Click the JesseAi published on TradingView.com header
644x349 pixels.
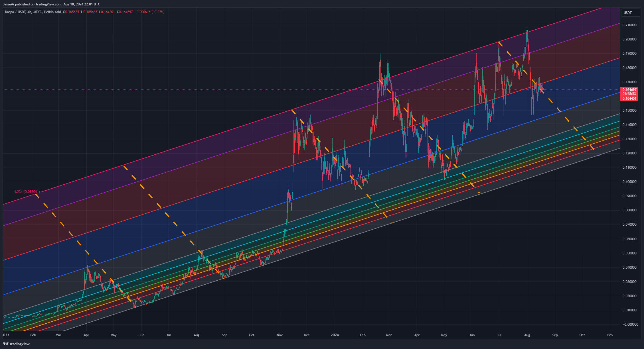pyautogui.click(x=51, y=4)
